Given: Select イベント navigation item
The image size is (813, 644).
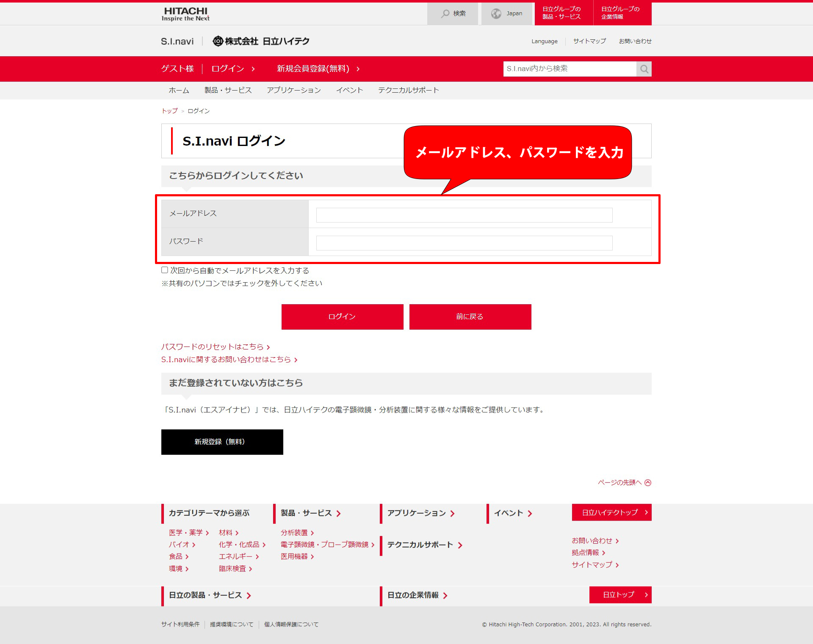Looking at the screenshot, I should pos(349,90).
